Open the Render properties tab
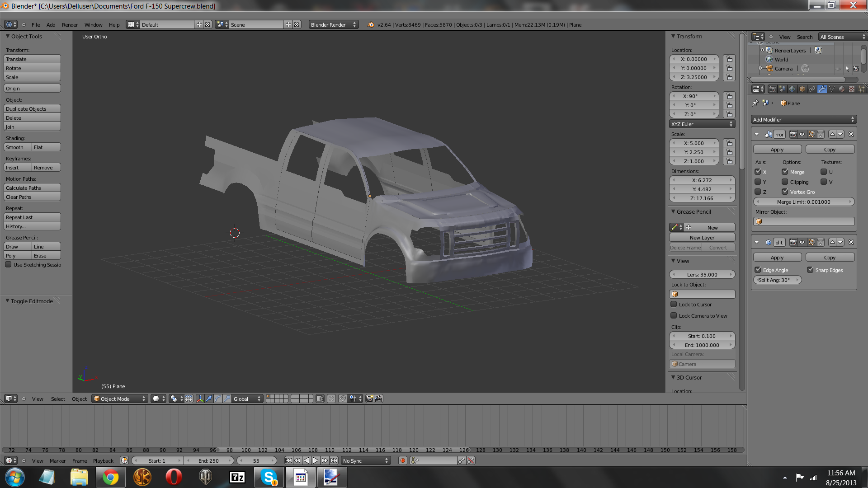Viewport: 868px width, 488px height. (772, 89)
